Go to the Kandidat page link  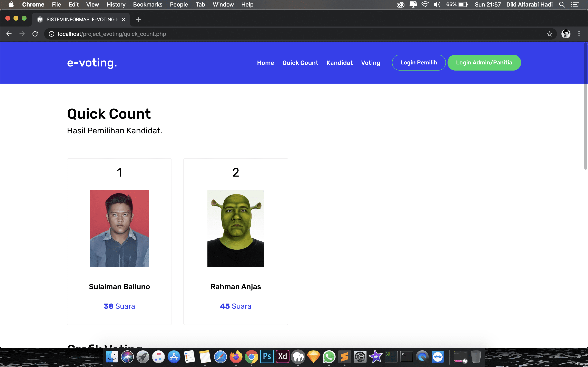click(x=340, y=63)
